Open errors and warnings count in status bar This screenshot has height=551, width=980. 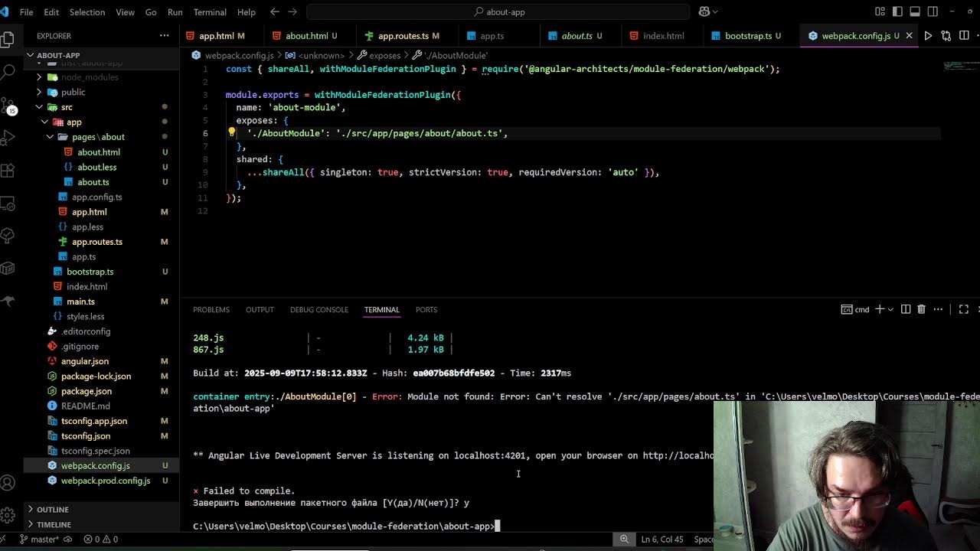100,540
